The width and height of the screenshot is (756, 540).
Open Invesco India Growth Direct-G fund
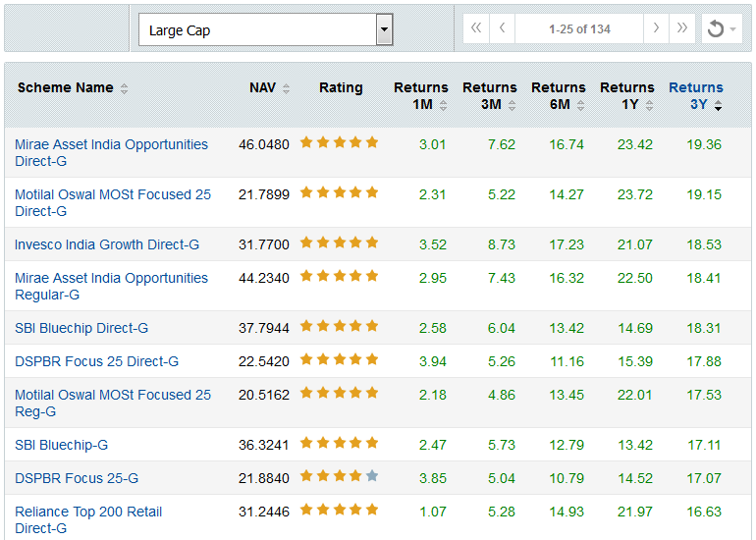[107, 244]
